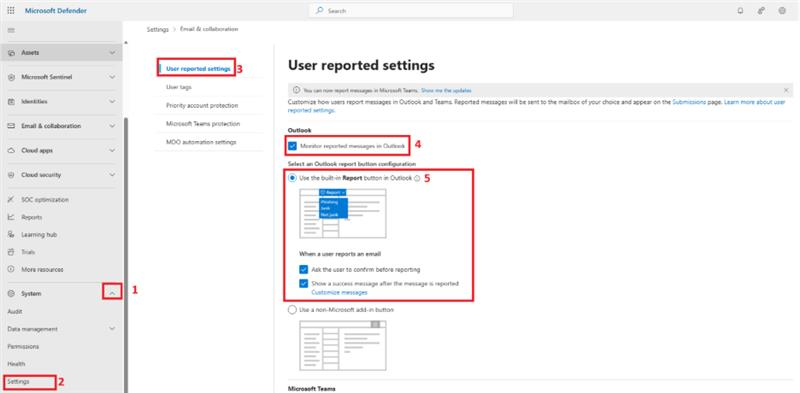The image size is (800, 393).
Task: Open User reported settings tab
Action: click(x=198, y=69)
